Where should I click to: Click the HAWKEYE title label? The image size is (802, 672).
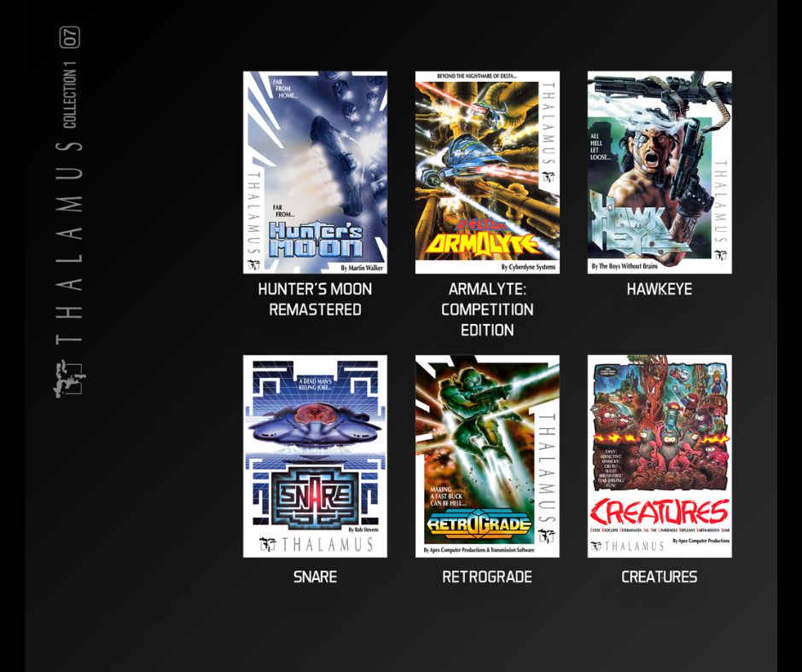click(x=660, y=289)
